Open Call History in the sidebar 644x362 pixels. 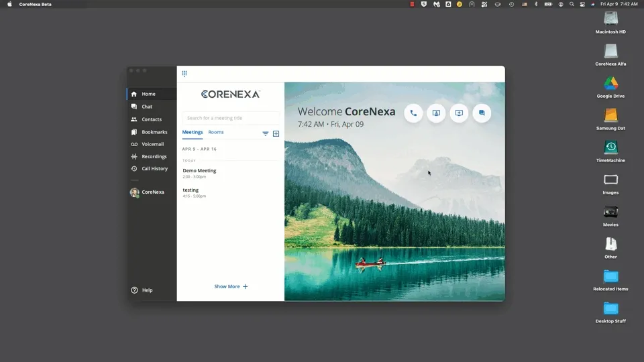coord(154,169)
